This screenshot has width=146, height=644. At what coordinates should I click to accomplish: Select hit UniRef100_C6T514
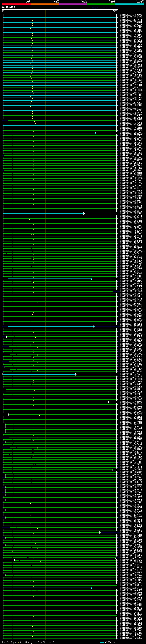tap(131, 65)
